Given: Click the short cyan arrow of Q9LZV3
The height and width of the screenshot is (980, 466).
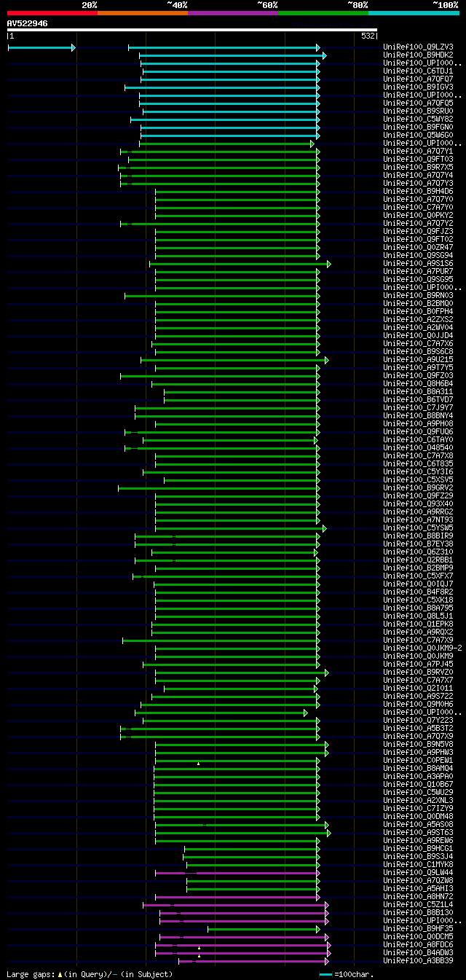Looking at the screenshot, I should [42, 47].
